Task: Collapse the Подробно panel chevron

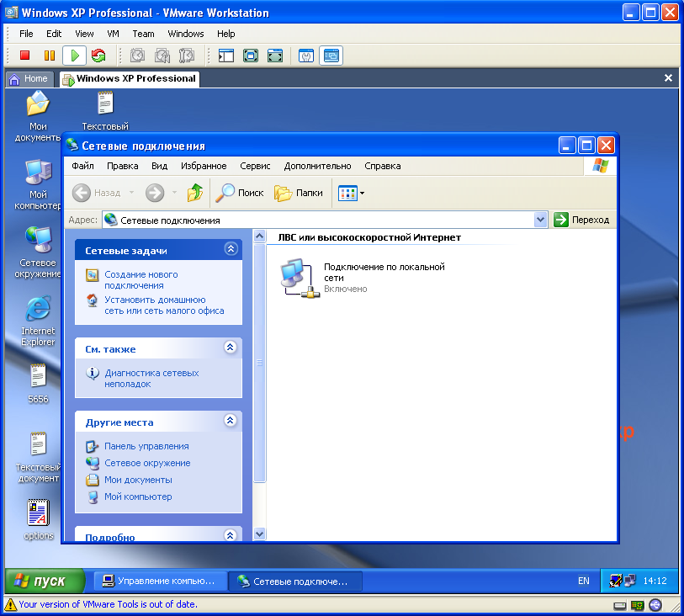Action: pyautogui.click(x=231, y=535)
